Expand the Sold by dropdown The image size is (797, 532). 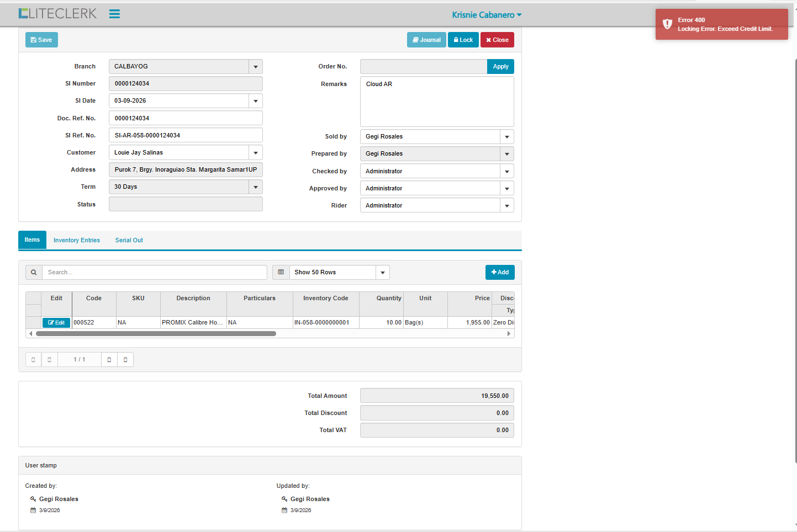pyautogui.click(x=506, y=137)
